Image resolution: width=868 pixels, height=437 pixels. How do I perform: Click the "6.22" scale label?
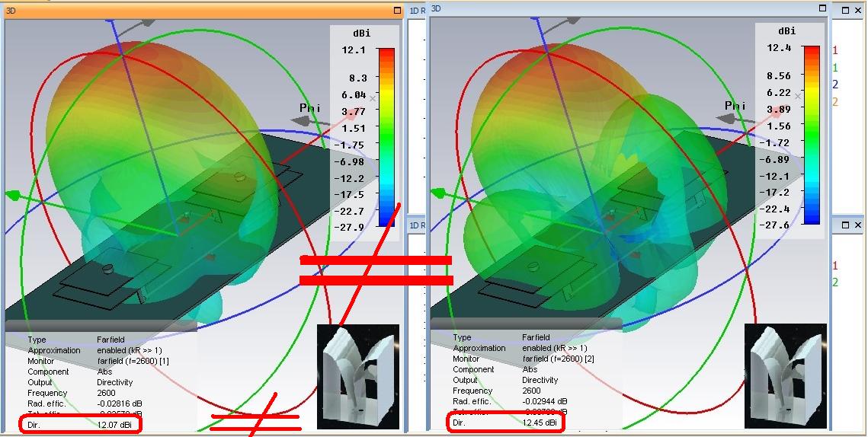(780, 92)
